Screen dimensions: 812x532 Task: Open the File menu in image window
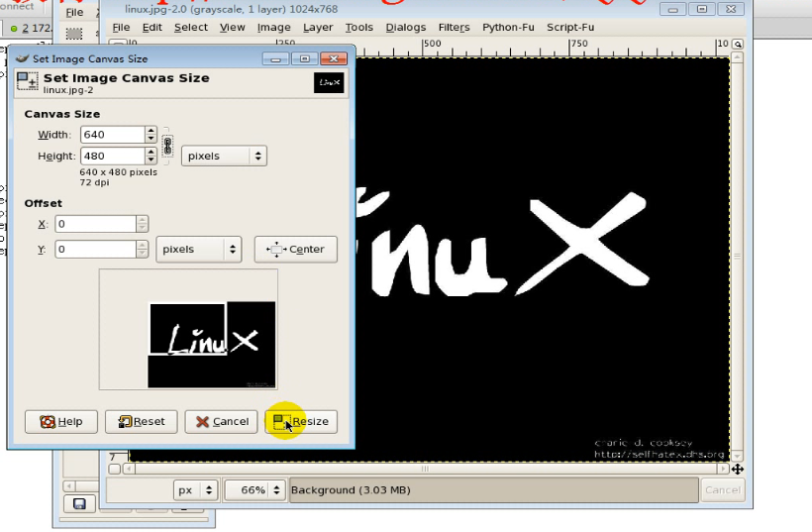pos(121,28)
